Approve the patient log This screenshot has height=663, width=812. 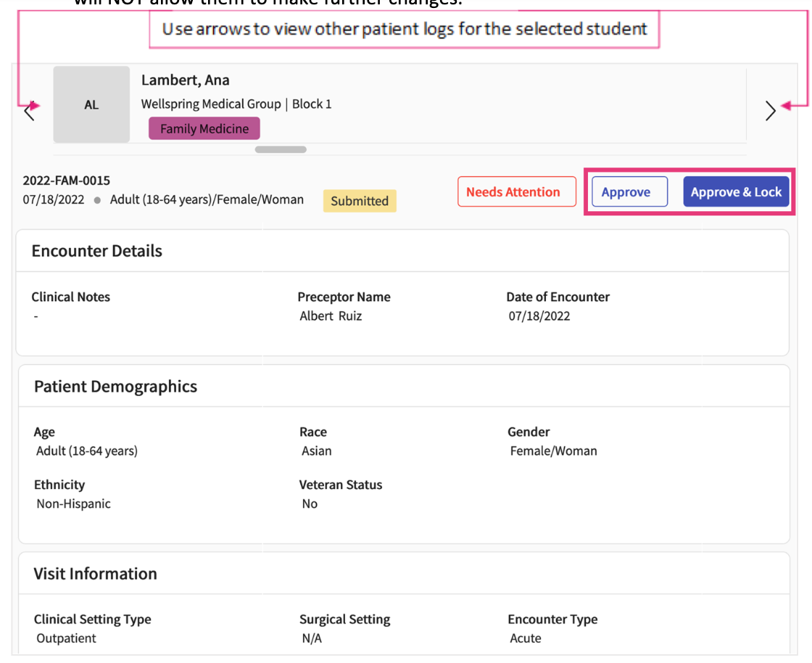pos(626,192)
